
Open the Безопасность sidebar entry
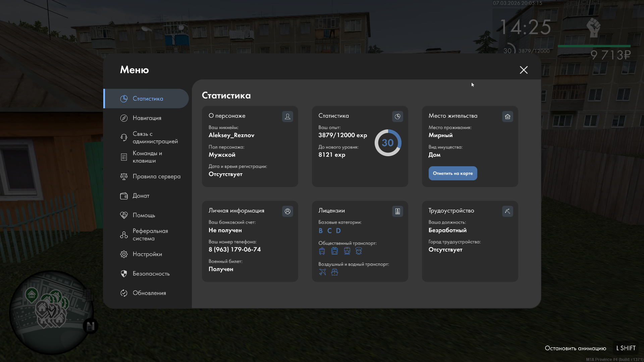[151, 274]
